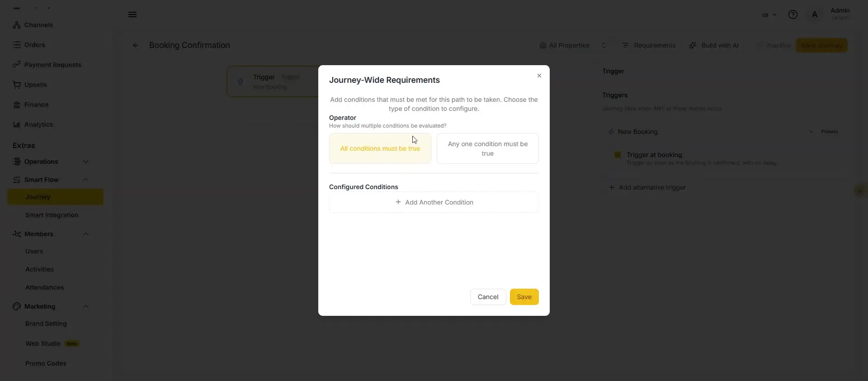
Task: Click the Payment Requests link icon
Action: (17, 65)
